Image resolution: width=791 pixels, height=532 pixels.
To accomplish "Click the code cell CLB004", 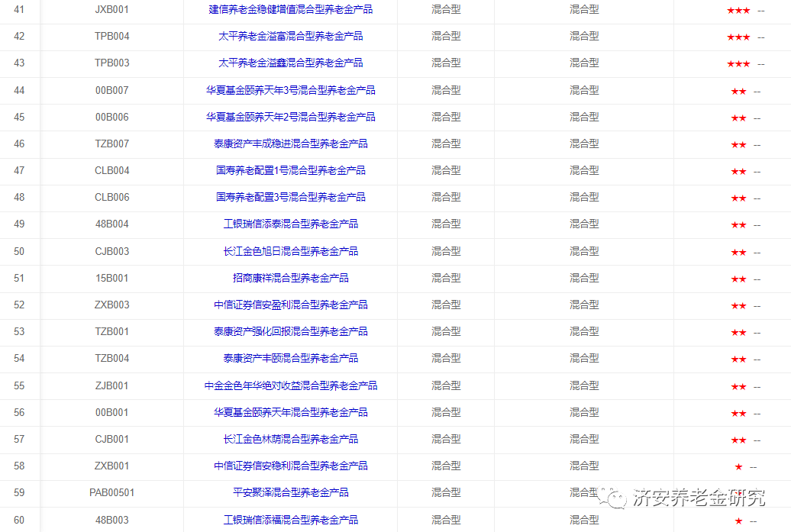I will coord(112,170).
